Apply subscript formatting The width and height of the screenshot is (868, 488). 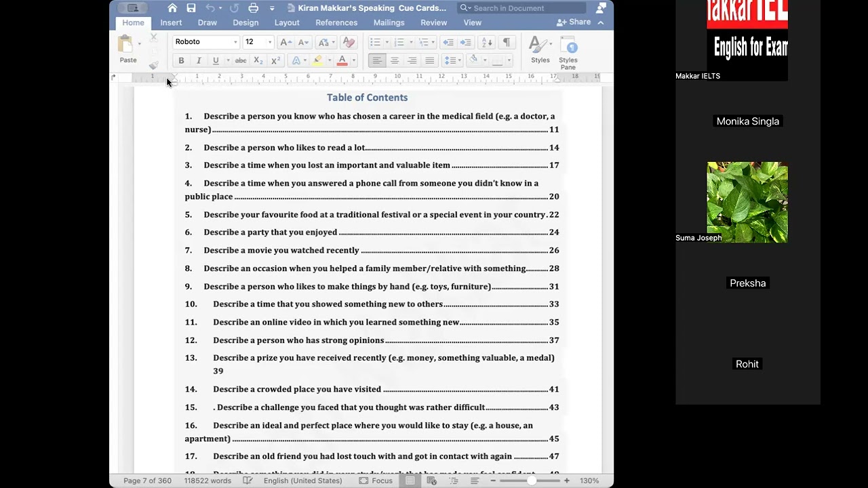[258, 61]
